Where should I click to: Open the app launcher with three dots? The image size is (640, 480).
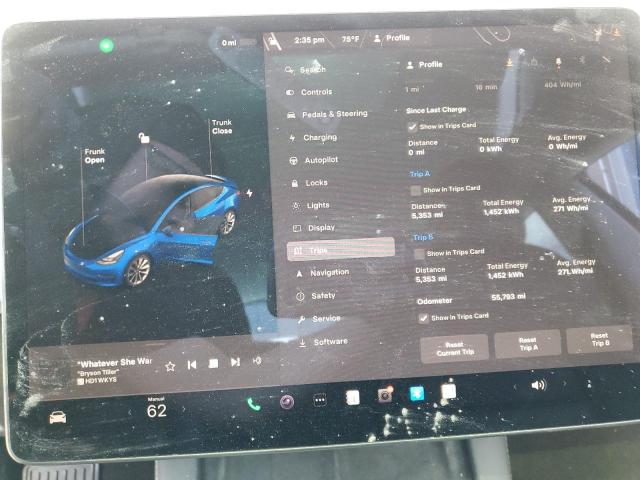(x=320, y=400)
